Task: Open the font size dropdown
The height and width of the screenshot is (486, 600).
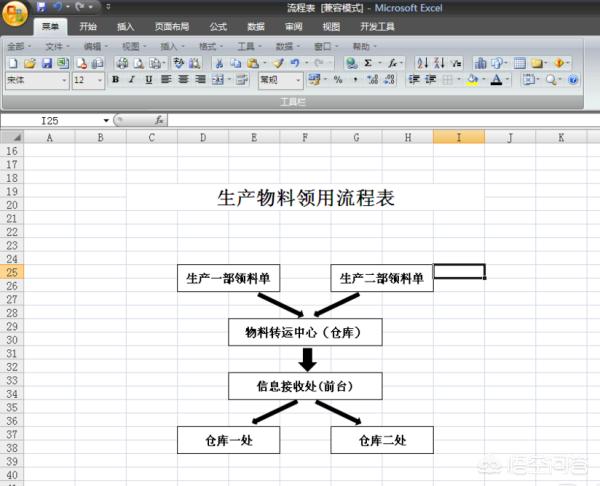Action: point(102,80)
